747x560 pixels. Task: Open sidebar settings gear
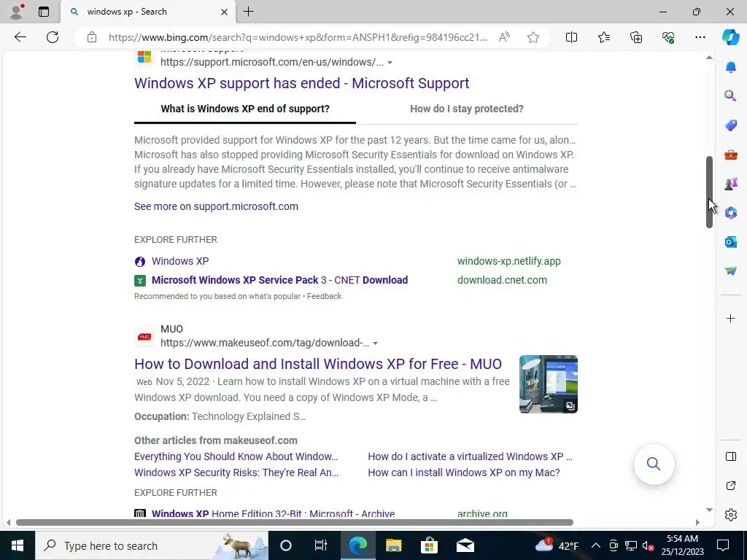pyautogui.click(x=730, y=515)
